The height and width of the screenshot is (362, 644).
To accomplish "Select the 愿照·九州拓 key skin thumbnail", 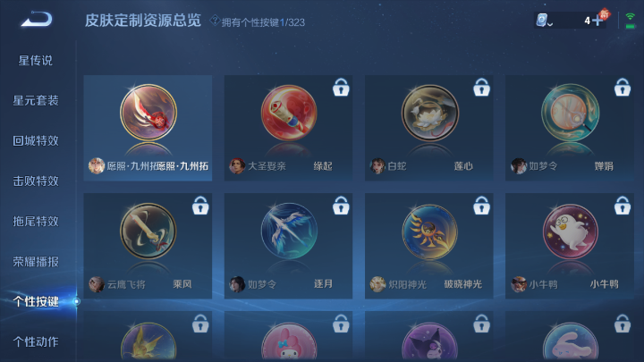I will 148,113.
